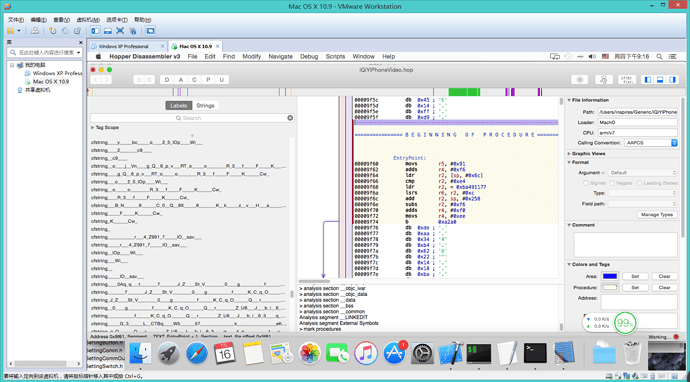
Task: Open Xcode from the Dock
Action: coord(451,353)
